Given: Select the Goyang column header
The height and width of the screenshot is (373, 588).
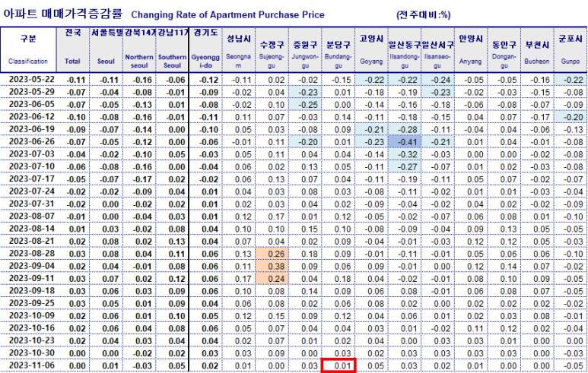Looking at the screenshot, I should click(x=371, y=50).
